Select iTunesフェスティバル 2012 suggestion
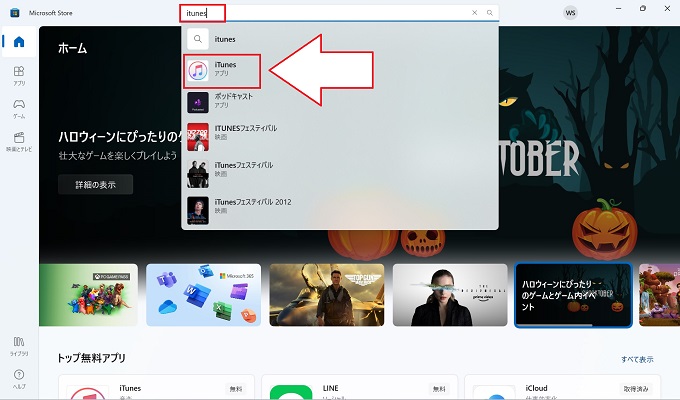 point(340,210)
